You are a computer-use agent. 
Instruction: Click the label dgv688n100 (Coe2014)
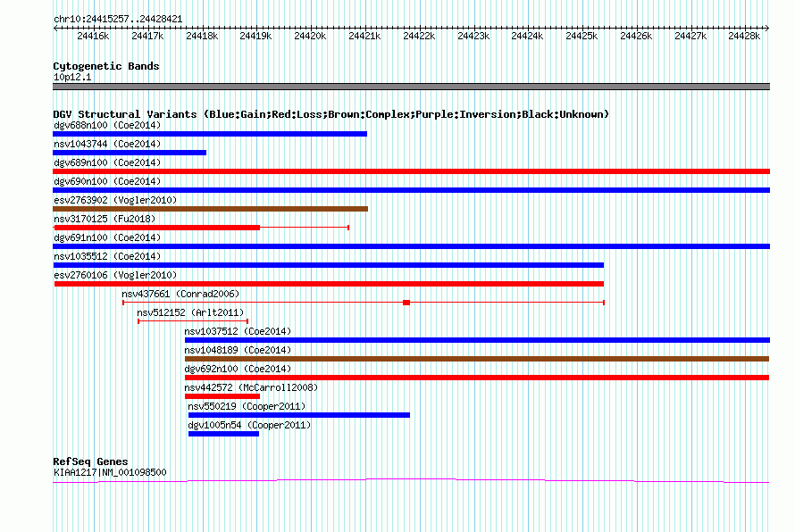(x=107, y=125)
